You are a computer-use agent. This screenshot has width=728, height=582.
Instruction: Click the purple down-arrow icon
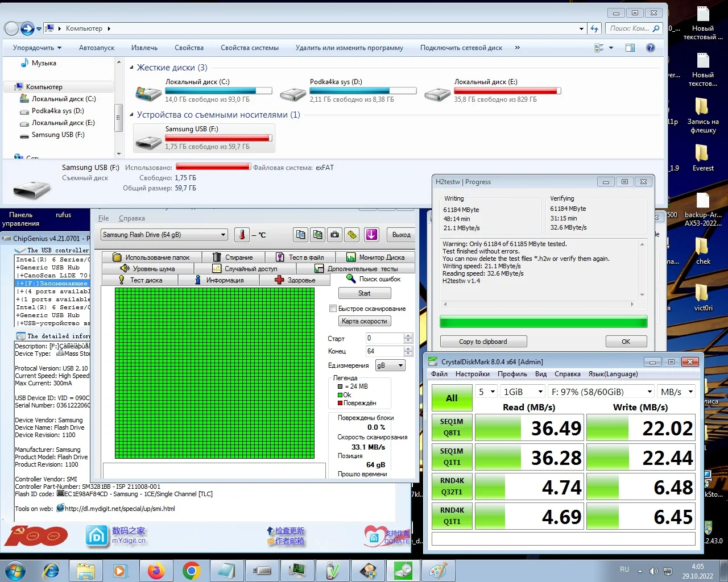[371, 235]
